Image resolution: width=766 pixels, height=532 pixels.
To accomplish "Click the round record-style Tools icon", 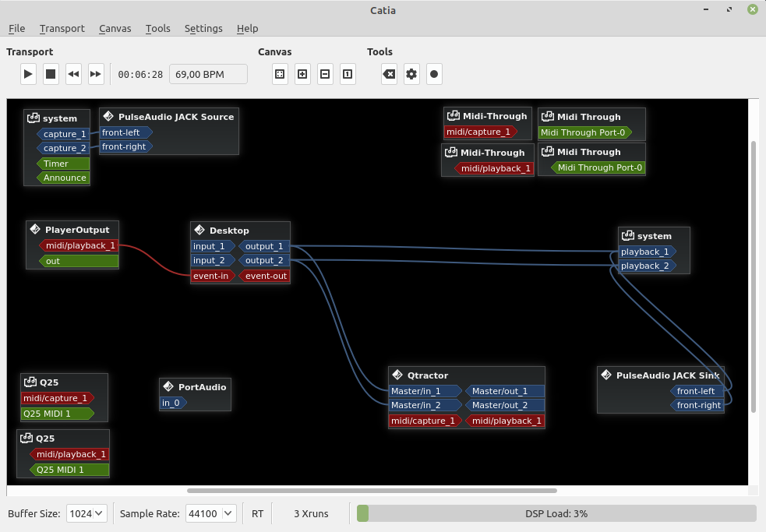I will (434, 74).
